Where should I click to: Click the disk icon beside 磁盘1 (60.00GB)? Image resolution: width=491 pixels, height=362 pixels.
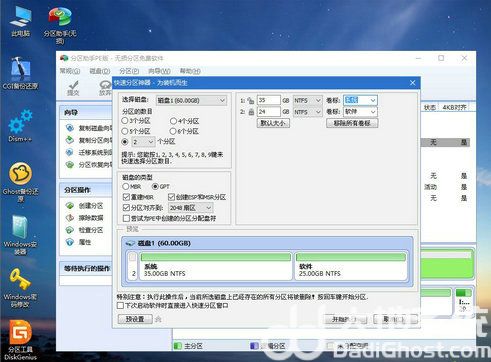[130, 243]
